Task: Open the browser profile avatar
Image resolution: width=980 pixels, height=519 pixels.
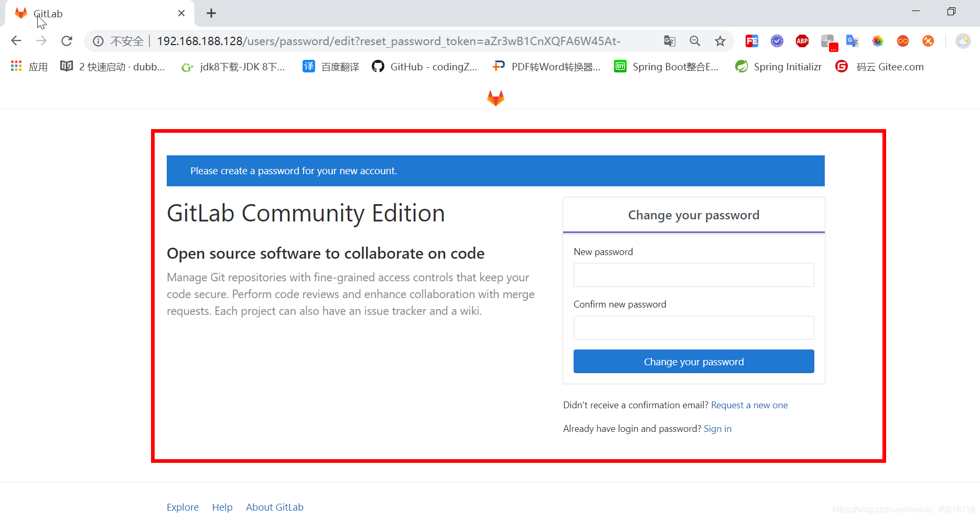Action: click(963, 41)
